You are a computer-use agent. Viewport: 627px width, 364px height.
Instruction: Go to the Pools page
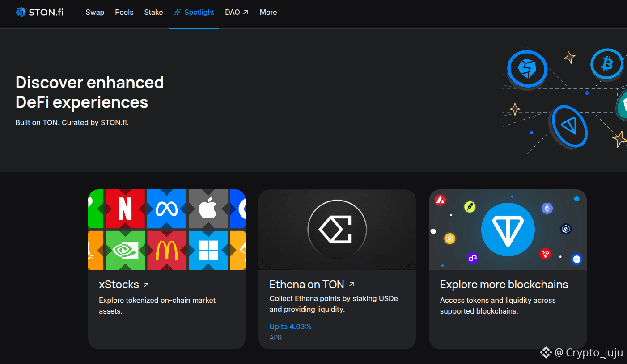click(x=124, y=12)
